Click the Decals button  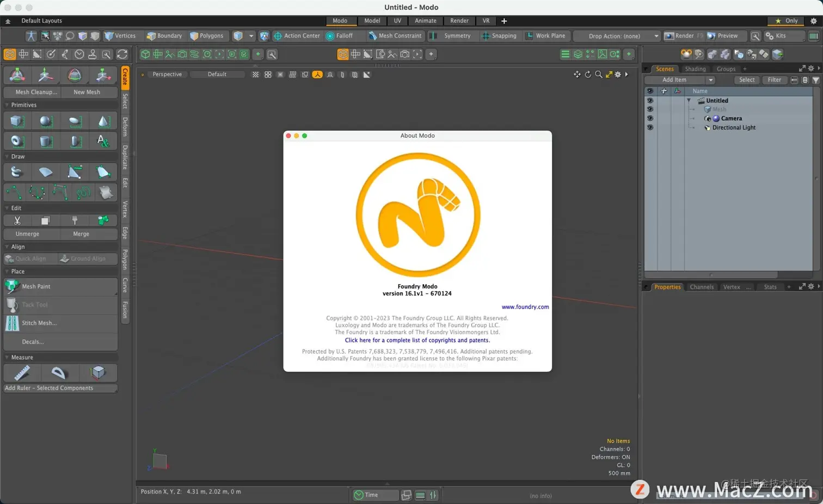click(x=60, y=342)
